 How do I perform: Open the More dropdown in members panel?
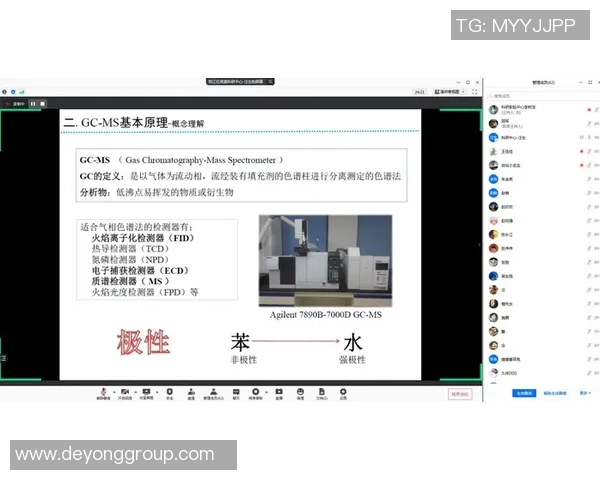585,393
